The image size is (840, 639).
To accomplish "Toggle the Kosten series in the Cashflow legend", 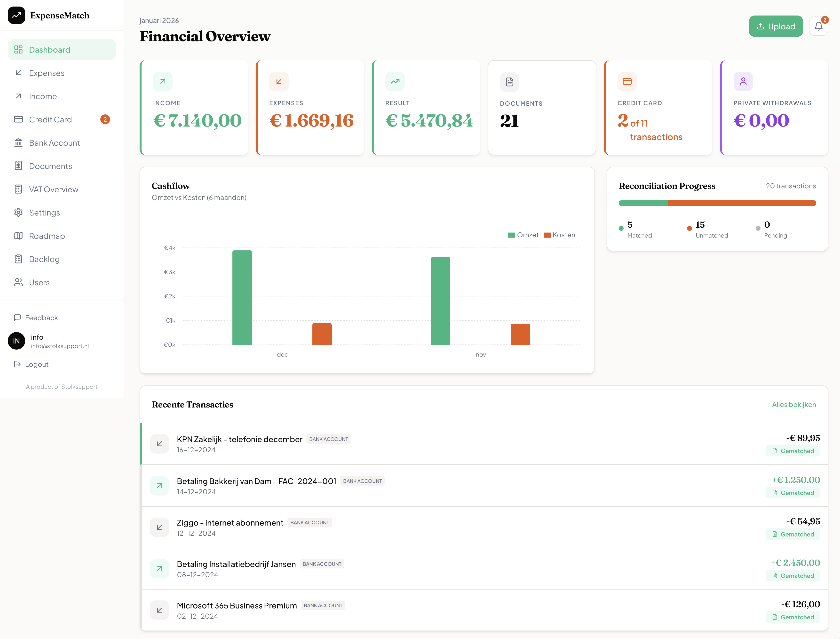I will coord(559,235).
